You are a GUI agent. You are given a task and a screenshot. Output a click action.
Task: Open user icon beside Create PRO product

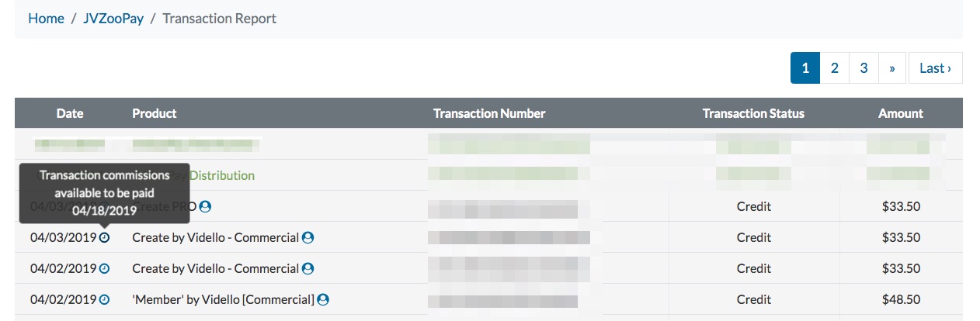[205, 207]
